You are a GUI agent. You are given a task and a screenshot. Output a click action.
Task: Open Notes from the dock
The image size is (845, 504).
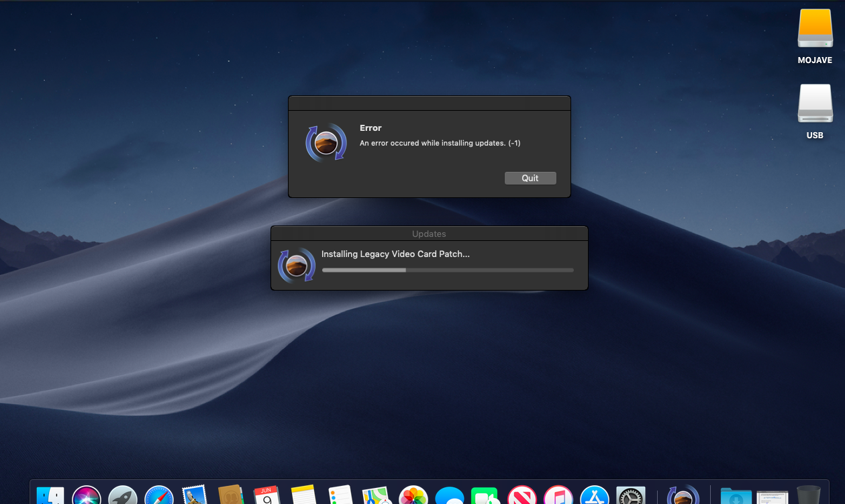pos(303,495)
